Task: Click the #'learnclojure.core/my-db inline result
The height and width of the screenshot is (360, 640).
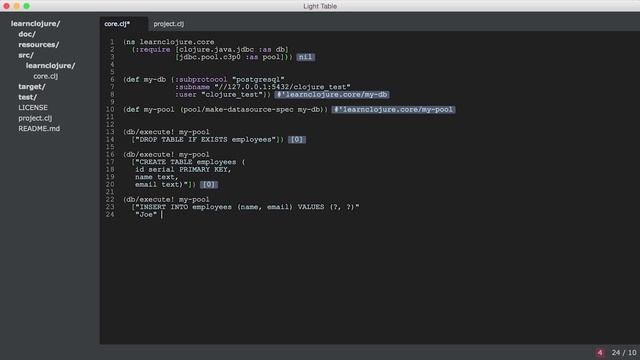Action: [332, 95]
